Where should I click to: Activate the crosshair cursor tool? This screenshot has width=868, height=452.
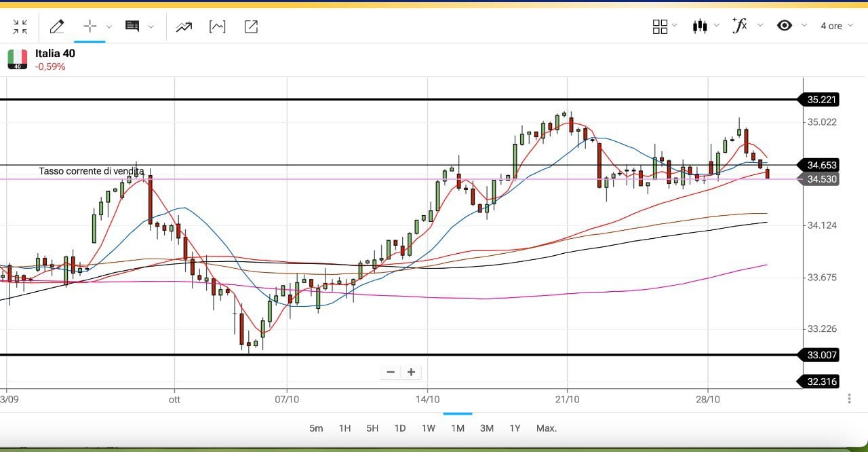pos(90,26)
